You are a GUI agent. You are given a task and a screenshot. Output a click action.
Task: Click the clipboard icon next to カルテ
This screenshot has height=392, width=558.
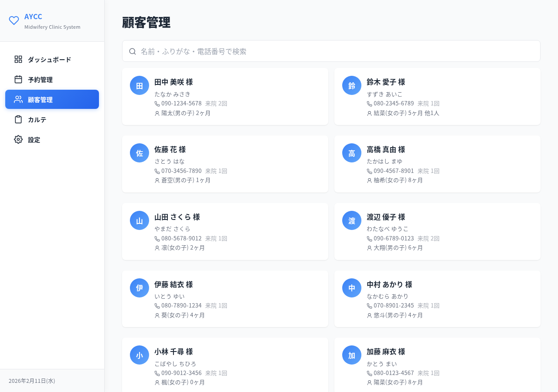point(17,119)
